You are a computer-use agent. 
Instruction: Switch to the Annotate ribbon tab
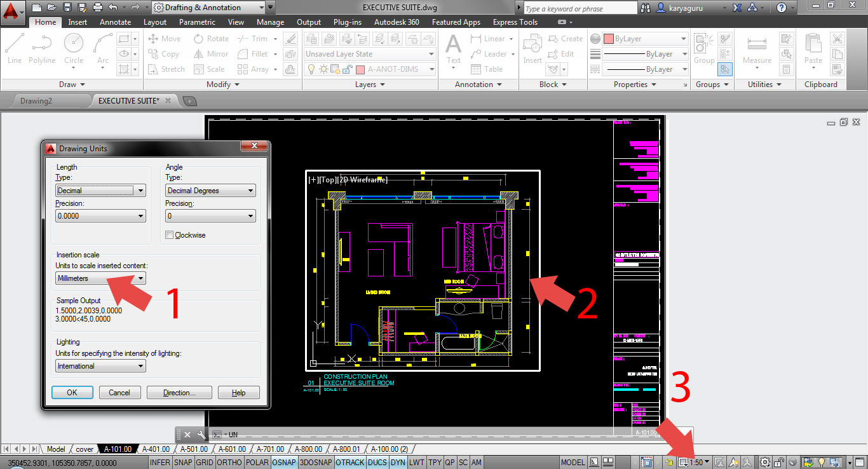pyautogui.click(x=115, y=22)
